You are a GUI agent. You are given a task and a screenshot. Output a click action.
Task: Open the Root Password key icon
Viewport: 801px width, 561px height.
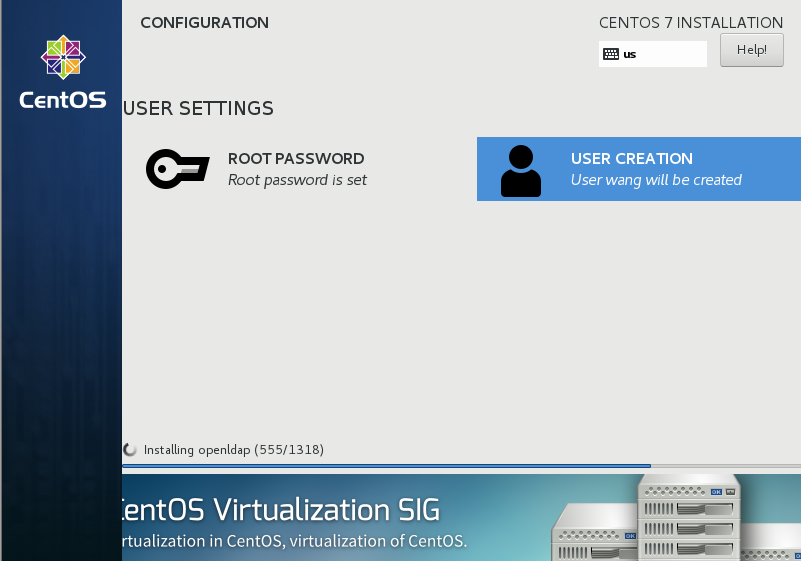point(177,169)
